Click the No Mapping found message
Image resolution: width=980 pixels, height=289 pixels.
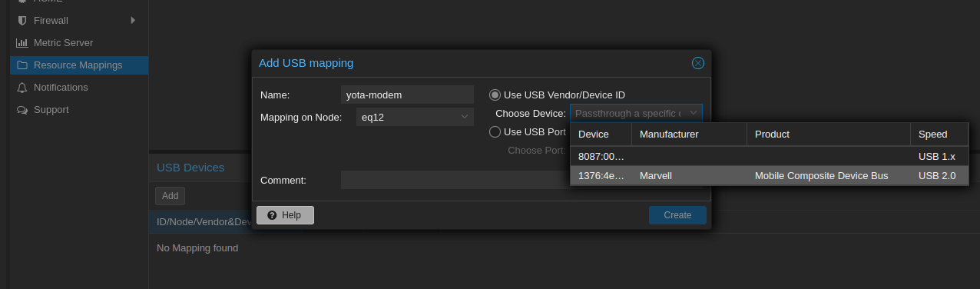coord(197,248)
